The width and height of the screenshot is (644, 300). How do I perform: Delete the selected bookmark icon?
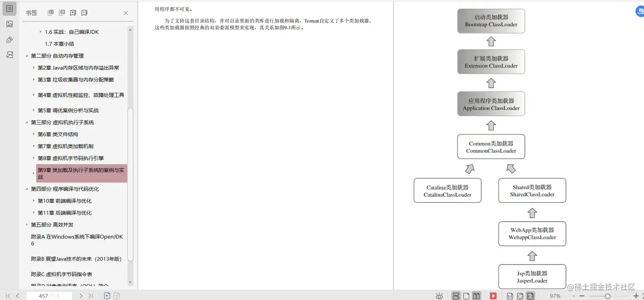click(x=84, y=13)
